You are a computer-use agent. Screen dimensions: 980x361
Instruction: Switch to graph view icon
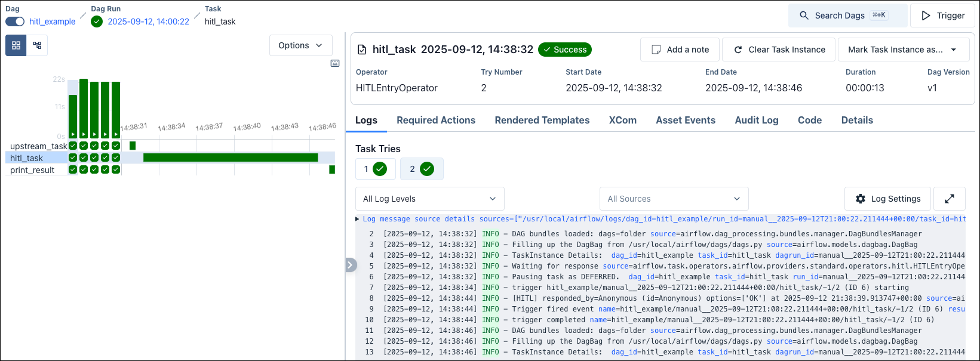pos(37,45)
